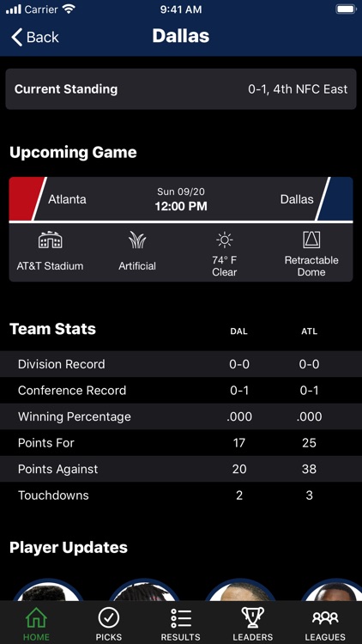This screenshot has width=362, height=644.
Task: Tap the sun weather icon
Action: coord(225,240)
